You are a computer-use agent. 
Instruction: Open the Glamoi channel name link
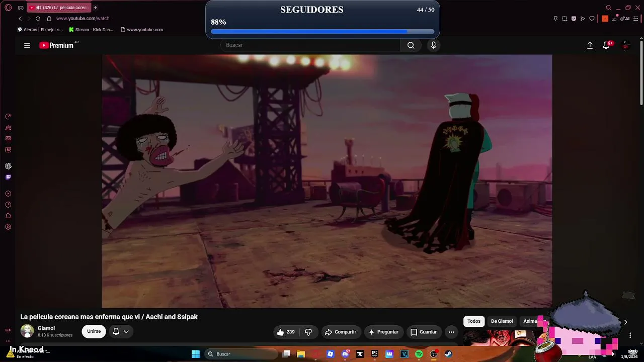(46, 328)
